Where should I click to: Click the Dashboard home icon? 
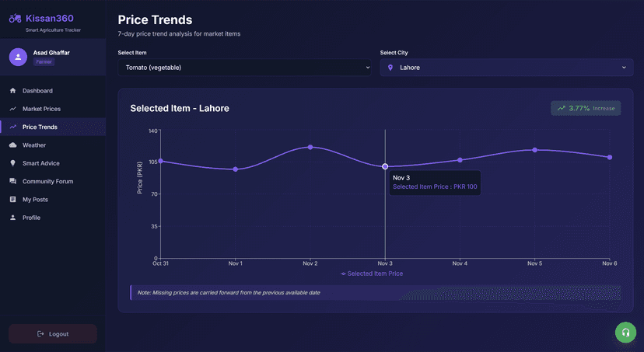click(x=12, y=91)
